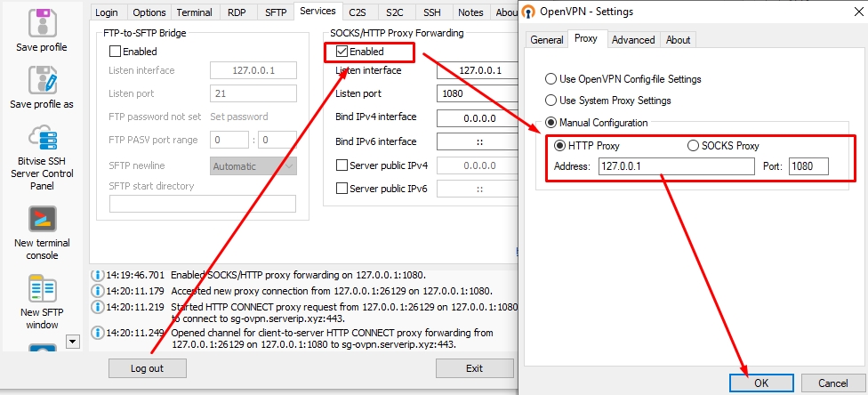Open a New terminal console
The width and height of the screenshot is (868, 395).
tap(43, 220)
